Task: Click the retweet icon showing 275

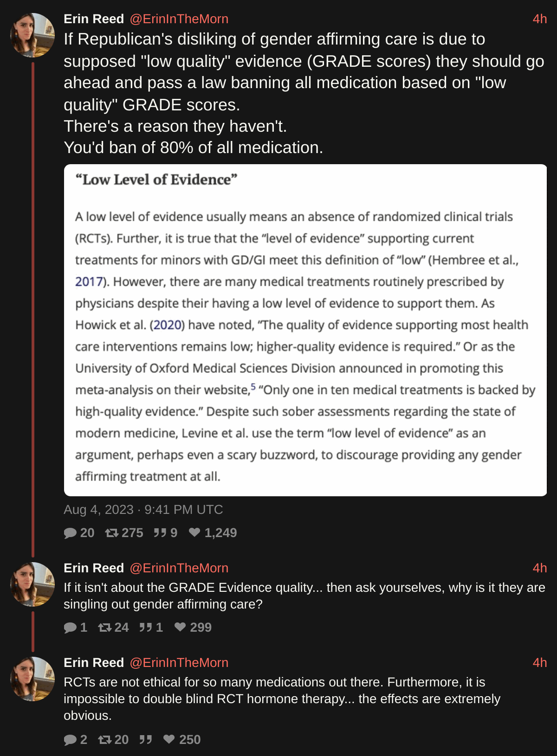Action: (x=112, y=533)
